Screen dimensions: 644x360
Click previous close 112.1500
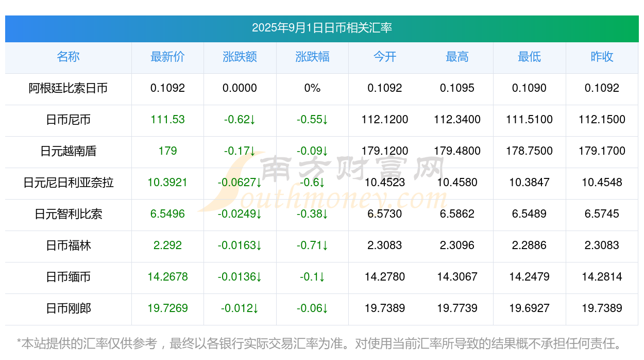tap(602, 120)
